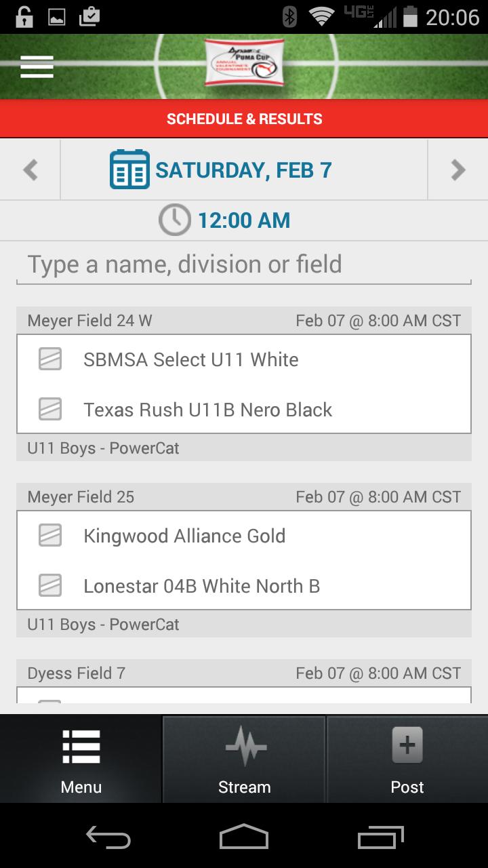Tap the Schedule & Results red header
Screen dimensions: 488x868
click(244, 119)
